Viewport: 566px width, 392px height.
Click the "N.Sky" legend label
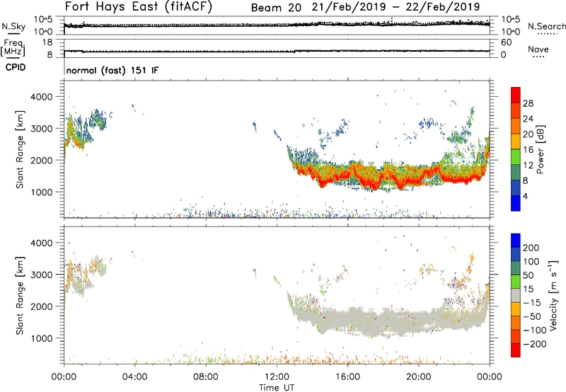[x=13, y=26]
